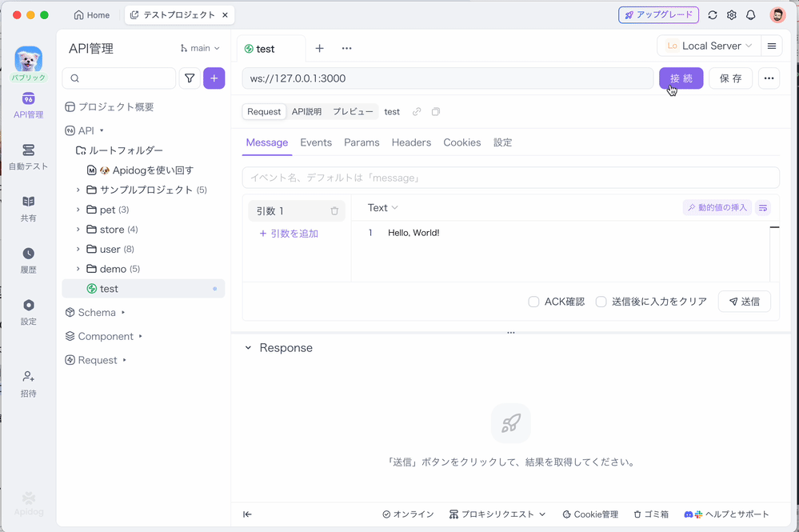Click アップグレード upgrade button
The width and height of the screenshot is (799, 532).
(x=658, y=14)
